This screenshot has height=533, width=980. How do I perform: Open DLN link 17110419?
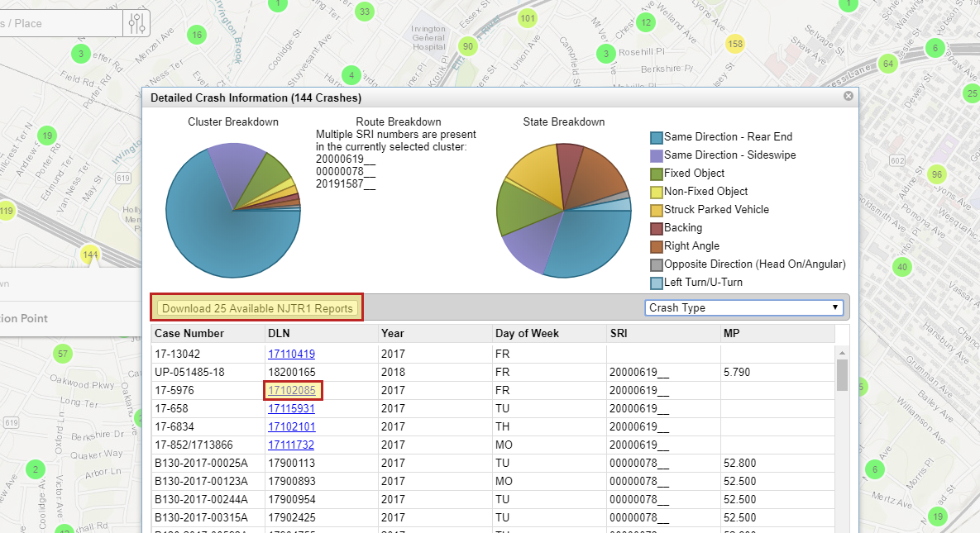pyautogui.click(x=291, y=354)
